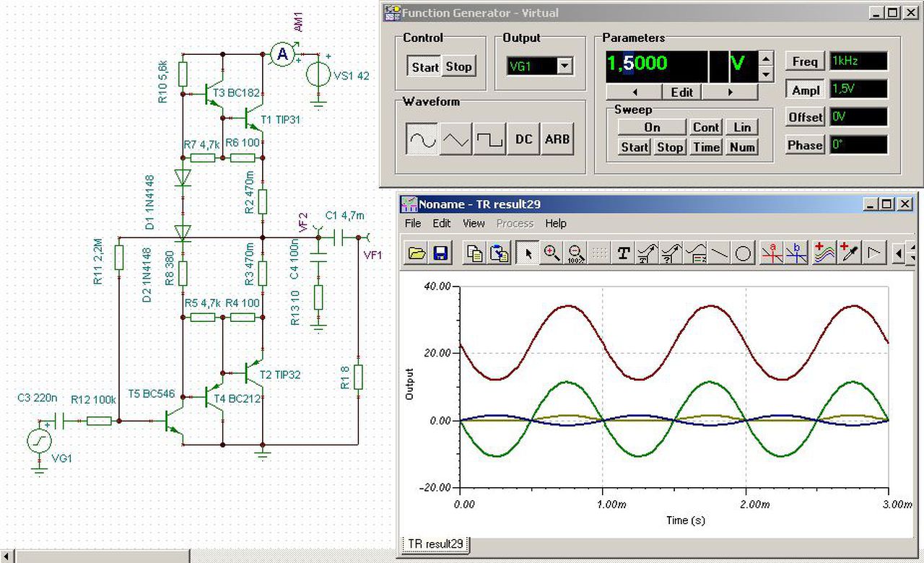Open the Edit menu in result window
This screenshot has height=563, width=924.
coord(442,224)
